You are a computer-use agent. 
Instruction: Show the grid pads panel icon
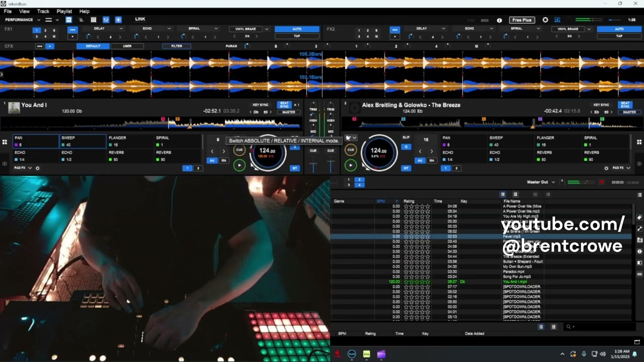(x=93, y=20)
